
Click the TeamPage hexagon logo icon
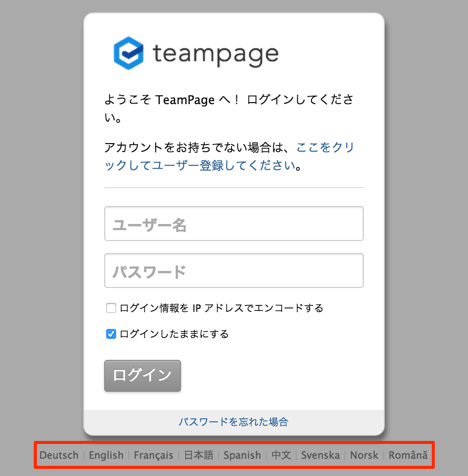[x=128, y=53]
